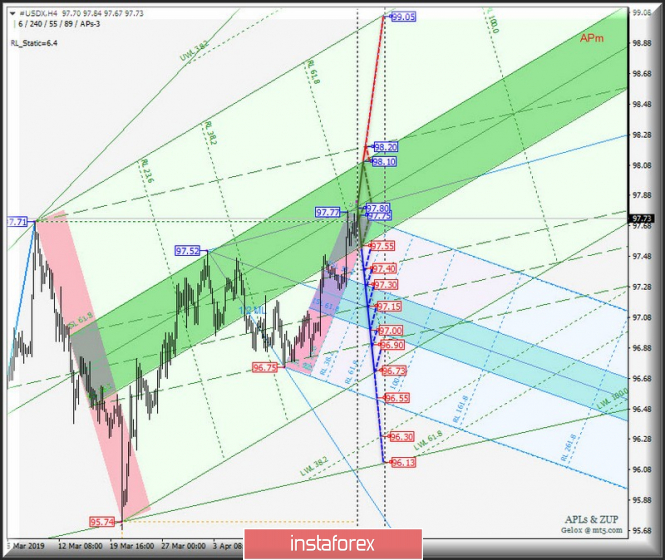665x560 pixels.
Task: Select the 96.13 red price label
Action: (403, 462)
